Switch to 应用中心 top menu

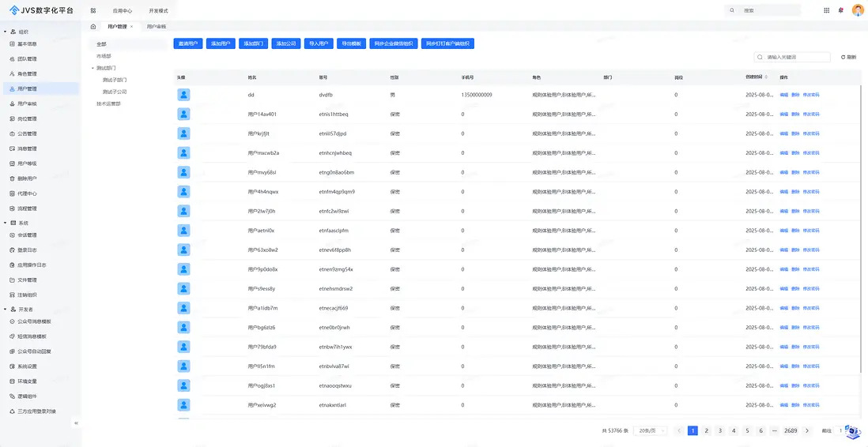[122, 10]
